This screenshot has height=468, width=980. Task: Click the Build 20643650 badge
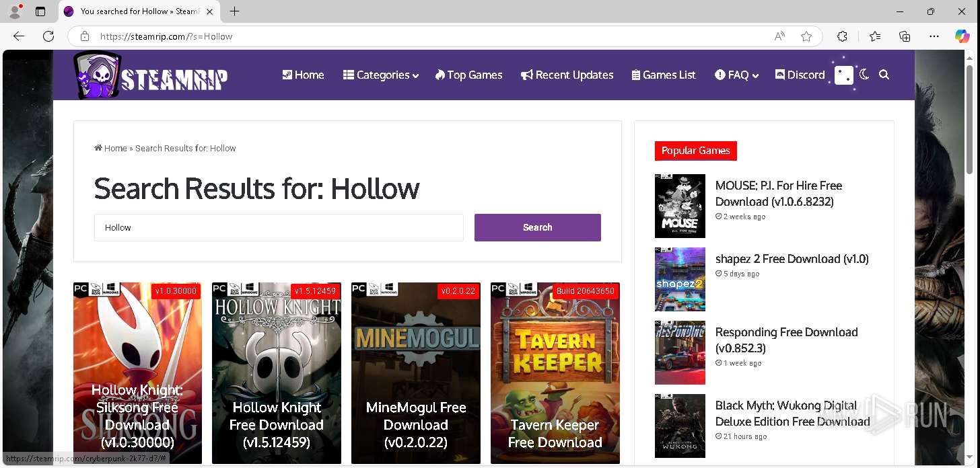(x=586, y=291)
